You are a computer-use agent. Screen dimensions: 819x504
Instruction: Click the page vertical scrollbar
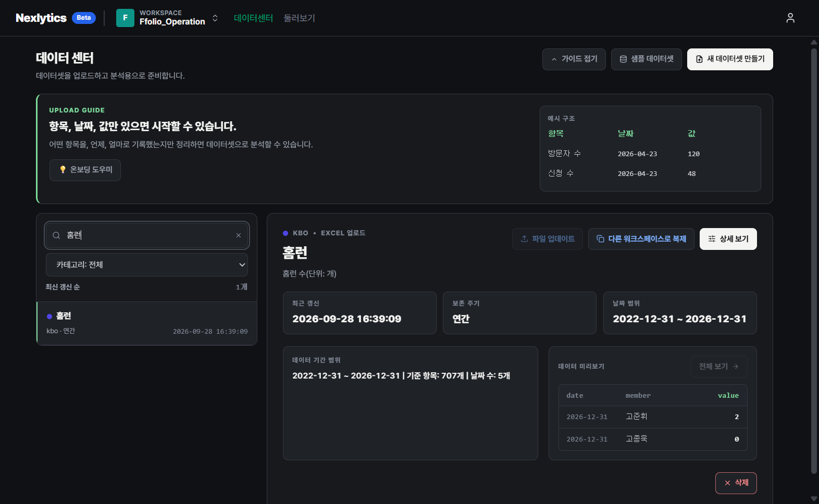[x=814, y=260]
